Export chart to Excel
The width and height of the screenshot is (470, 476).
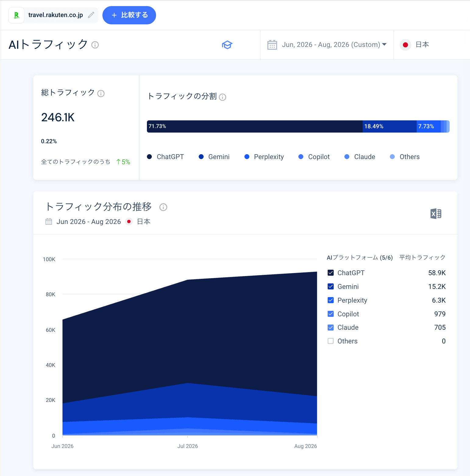pos(436,214)
